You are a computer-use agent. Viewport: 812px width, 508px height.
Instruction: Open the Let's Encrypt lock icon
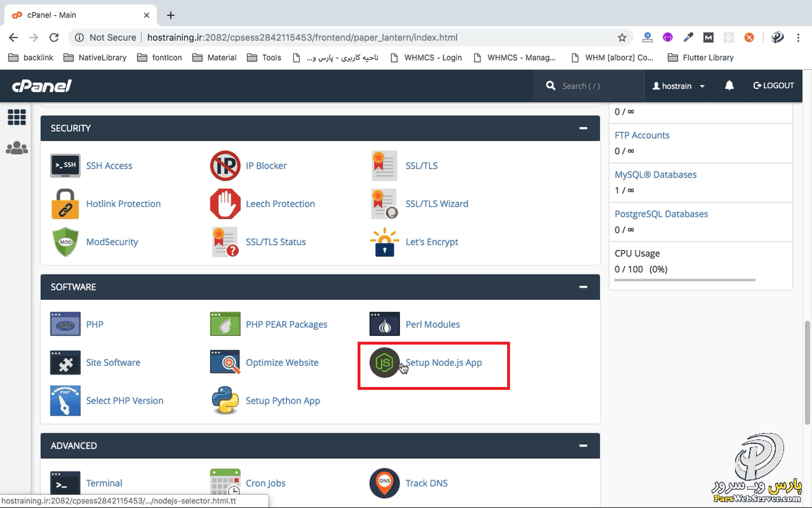click(384, 243)
